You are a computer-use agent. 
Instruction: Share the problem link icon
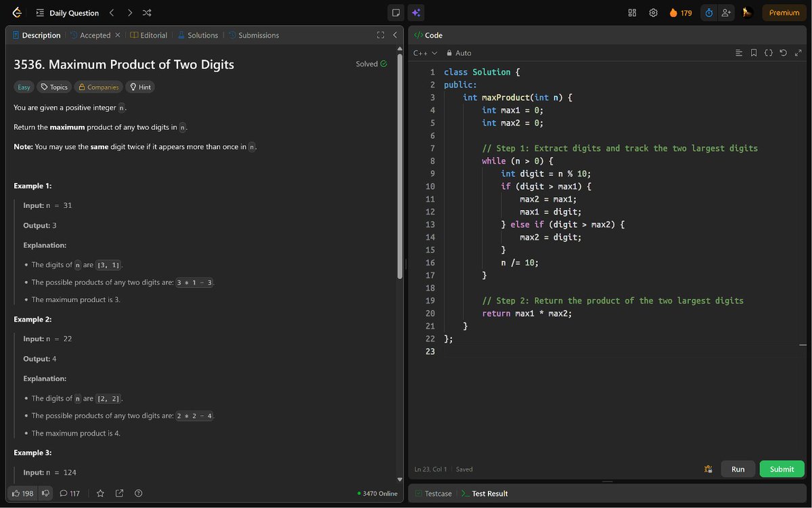(x=120, y=493)
